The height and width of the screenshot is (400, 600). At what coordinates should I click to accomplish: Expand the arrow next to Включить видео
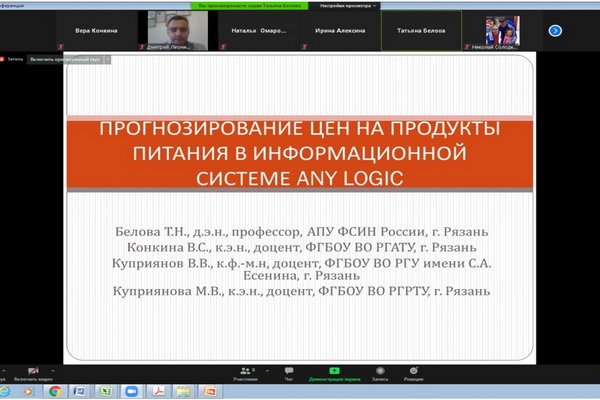(53, 371)
